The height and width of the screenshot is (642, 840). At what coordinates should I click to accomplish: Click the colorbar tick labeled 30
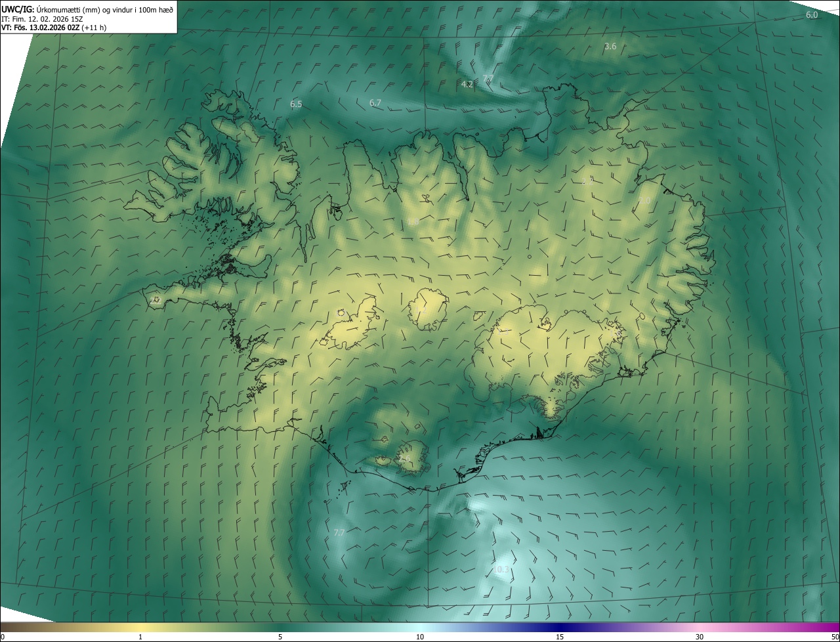[x=700, y=637]
